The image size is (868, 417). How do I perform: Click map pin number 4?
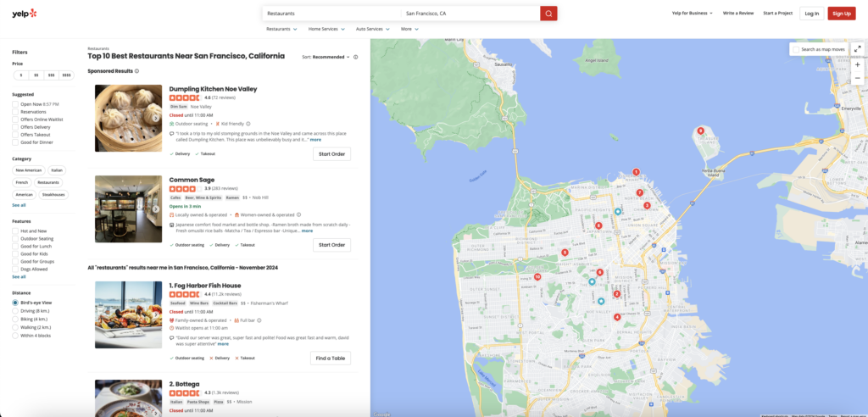pos(617,317)
